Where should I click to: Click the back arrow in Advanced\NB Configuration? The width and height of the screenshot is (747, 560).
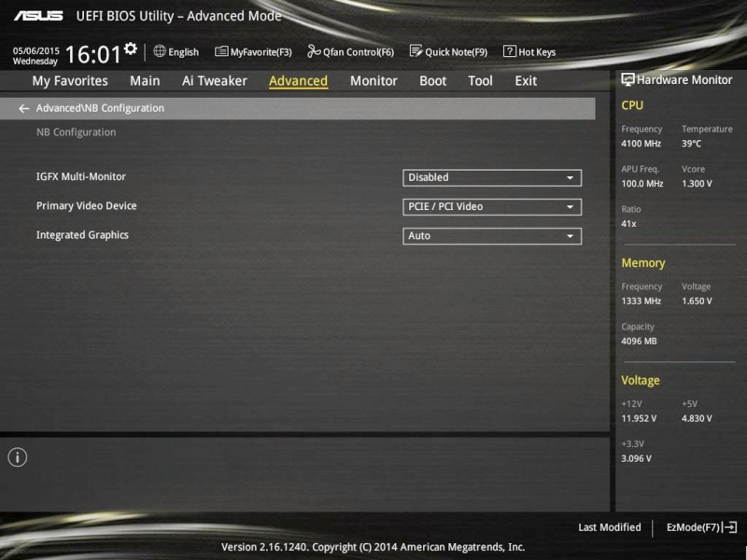coord(24,108)
